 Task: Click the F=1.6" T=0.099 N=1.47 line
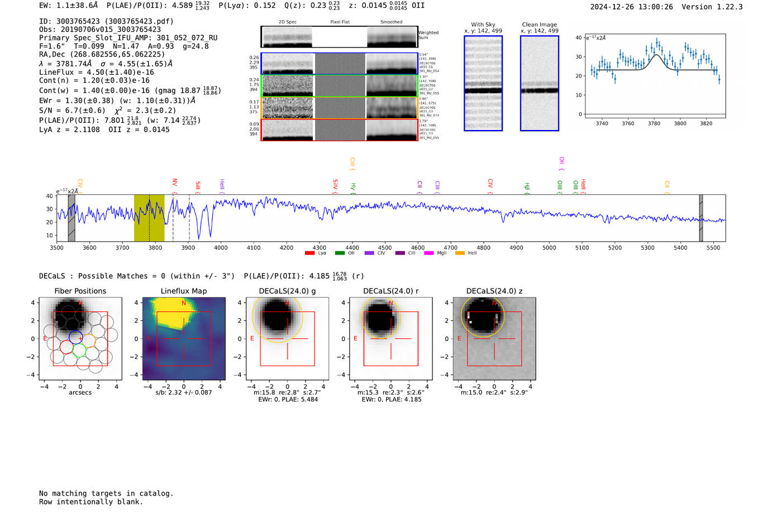point(124,46)
